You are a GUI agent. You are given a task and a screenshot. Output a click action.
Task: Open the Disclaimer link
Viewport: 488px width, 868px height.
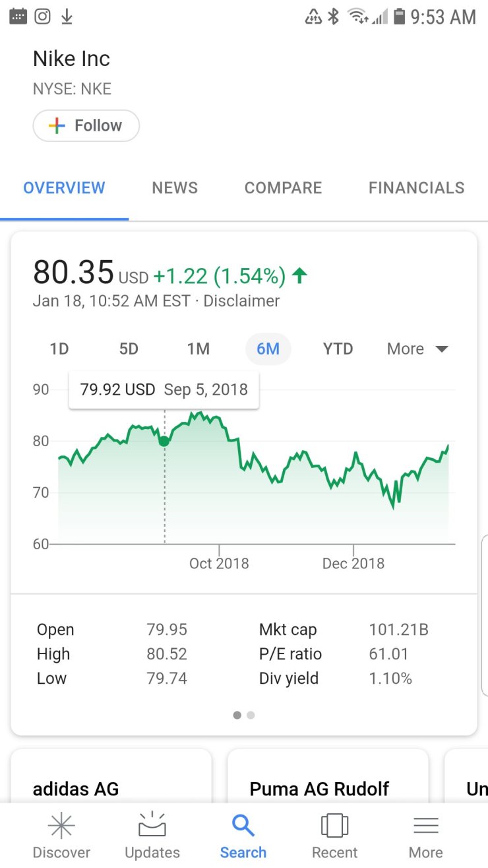point(241,301)
